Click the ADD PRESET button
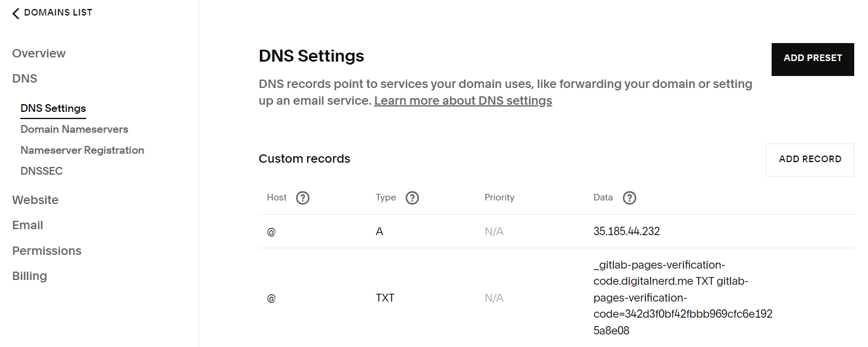The image size is (868, 347). [812, 59]
